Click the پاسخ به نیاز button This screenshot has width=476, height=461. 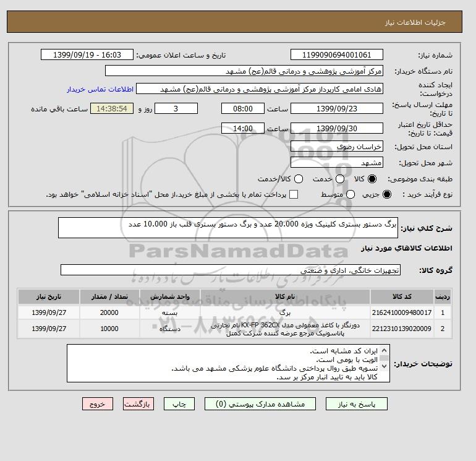tap(357, 404)
